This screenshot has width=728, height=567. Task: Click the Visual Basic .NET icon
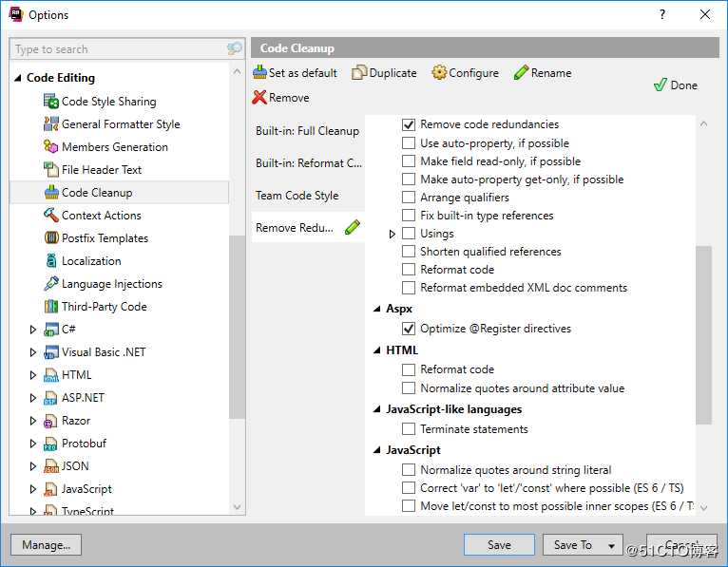point(51,352)
